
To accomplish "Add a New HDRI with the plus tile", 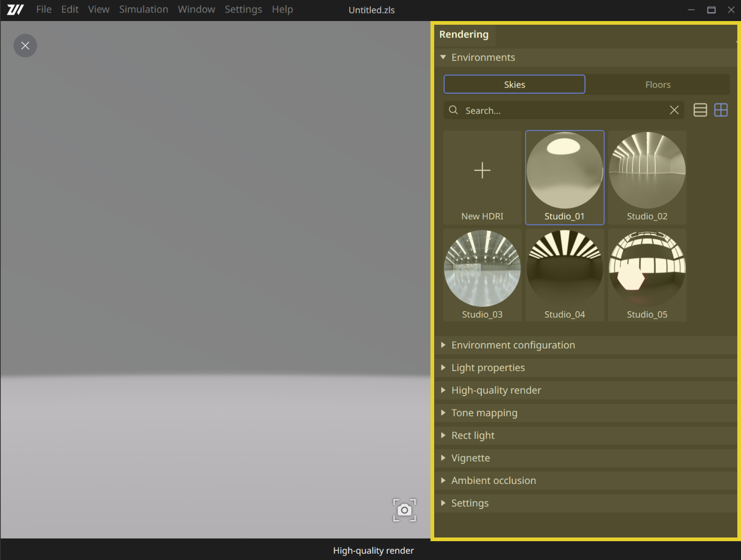I will (x=482, y=178).
